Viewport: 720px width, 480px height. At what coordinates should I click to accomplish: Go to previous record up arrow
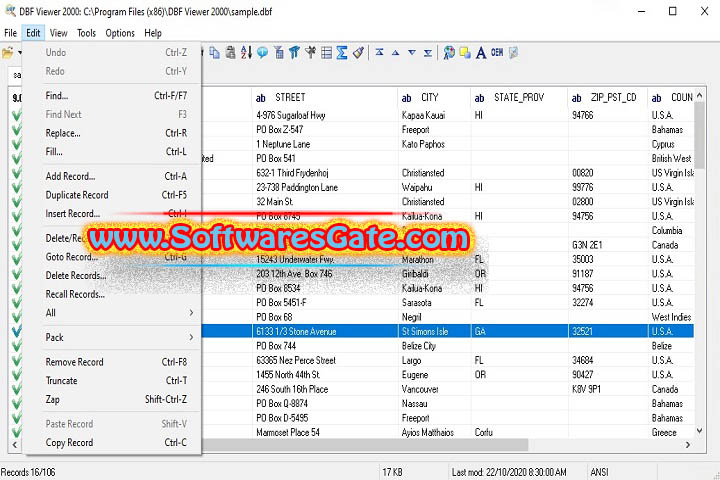click(395, 52)
